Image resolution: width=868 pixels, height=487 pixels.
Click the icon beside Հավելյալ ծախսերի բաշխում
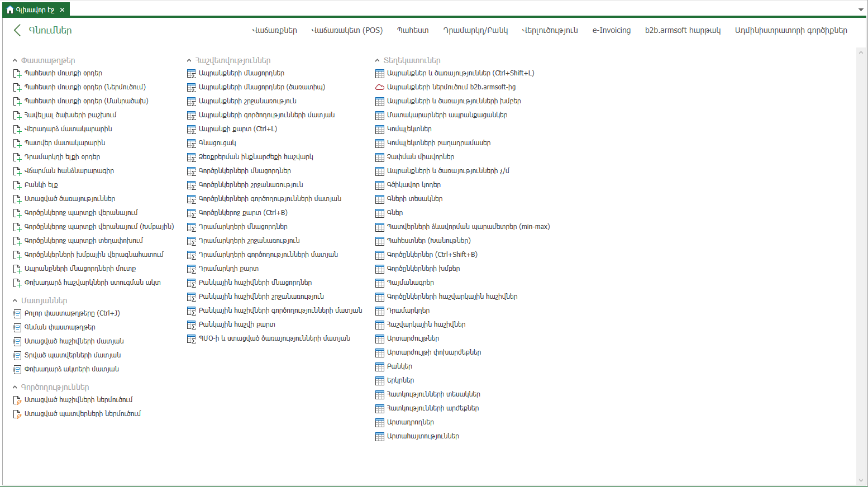tap(17, 115)
